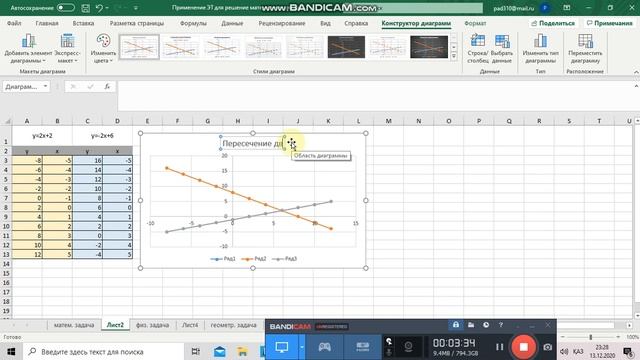640x360 pixels.
Task: Switch to Данные ribbon tab
Action: pyautogui.click(x=232, y=23)
